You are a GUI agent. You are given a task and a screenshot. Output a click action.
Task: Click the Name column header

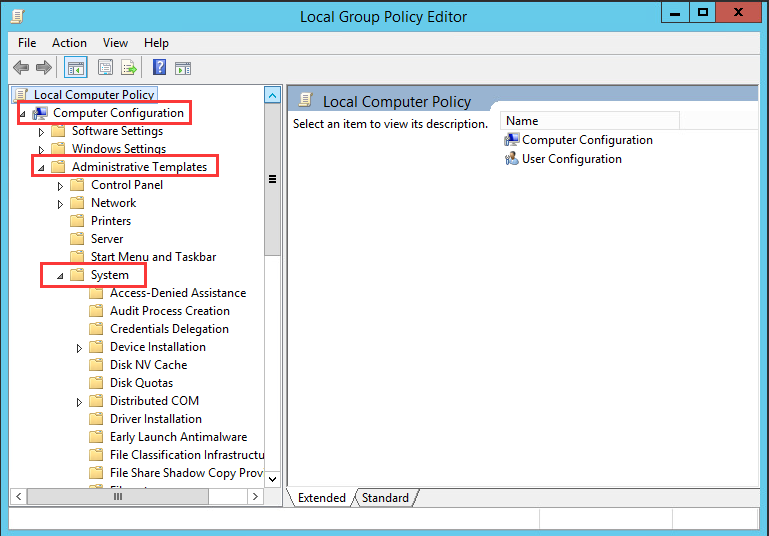tap(590, 121)
